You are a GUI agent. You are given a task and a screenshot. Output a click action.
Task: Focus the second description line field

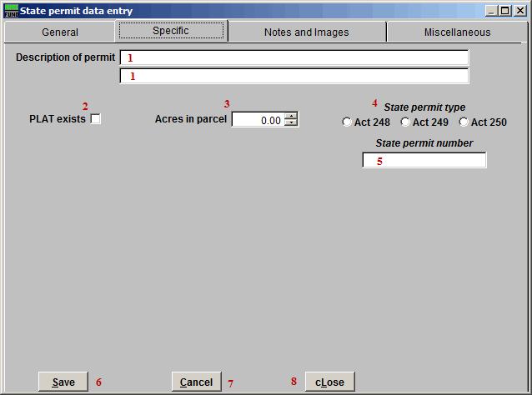tap(294, 76)
